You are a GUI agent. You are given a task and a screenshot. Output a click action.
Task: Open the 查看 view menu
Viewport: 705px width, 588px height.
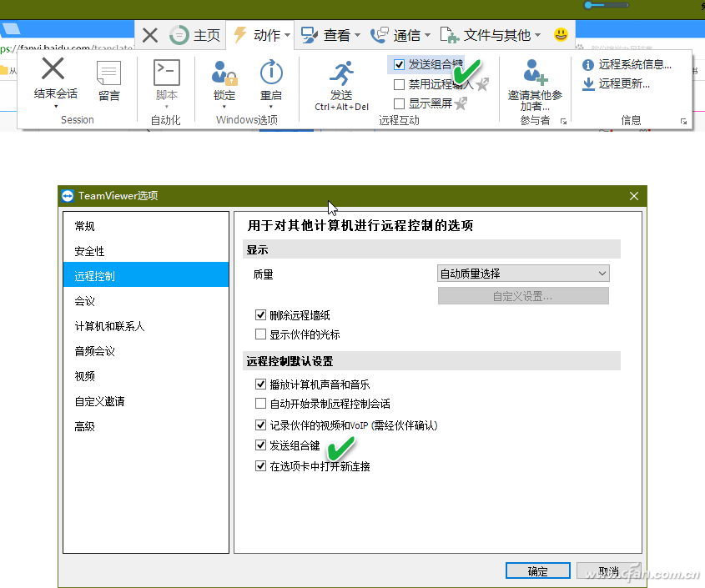[330, 35]
